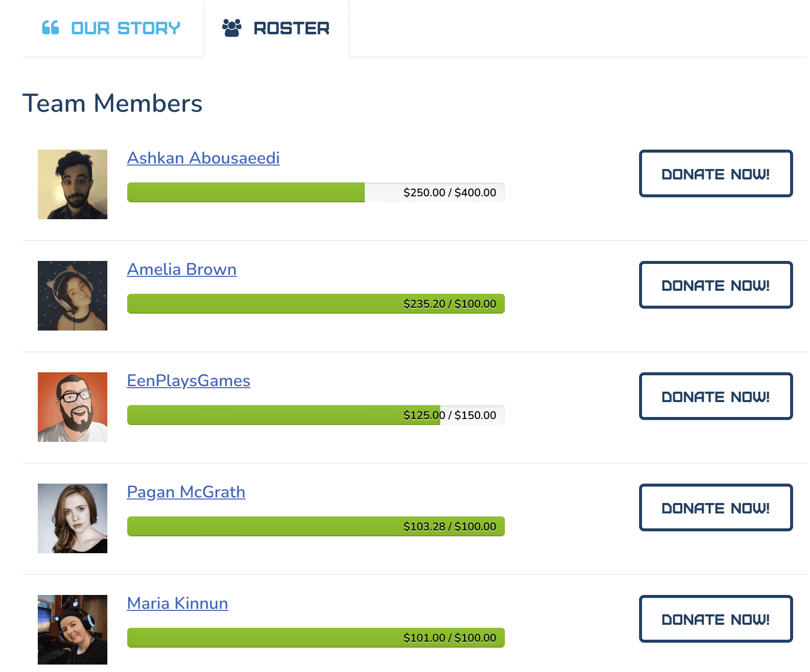Open the Our Story tab

coord(125,28)
